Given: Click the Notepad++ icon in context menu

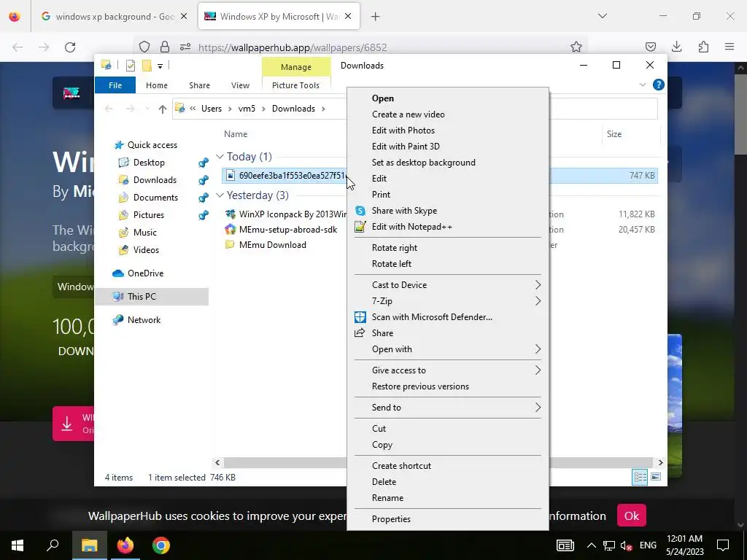Looking at the screenshot, I should coord(360,227).
